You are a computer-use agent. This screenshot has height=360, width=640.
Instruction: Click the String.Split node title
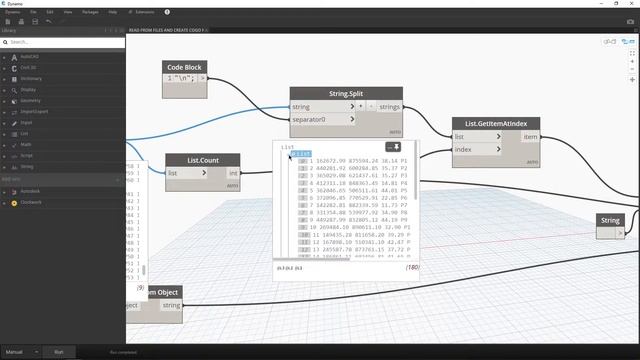tap(346, 93)
